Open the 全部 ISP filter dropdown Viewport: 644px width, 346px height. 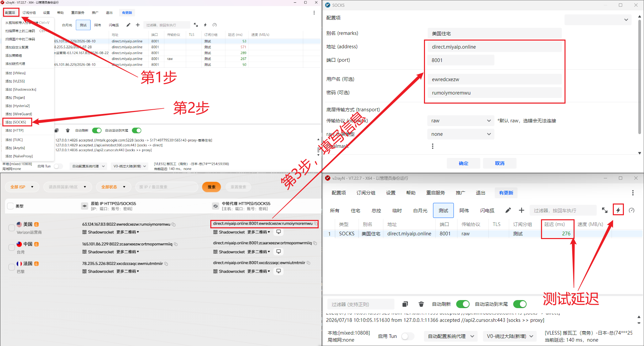(x=22, y=187)
